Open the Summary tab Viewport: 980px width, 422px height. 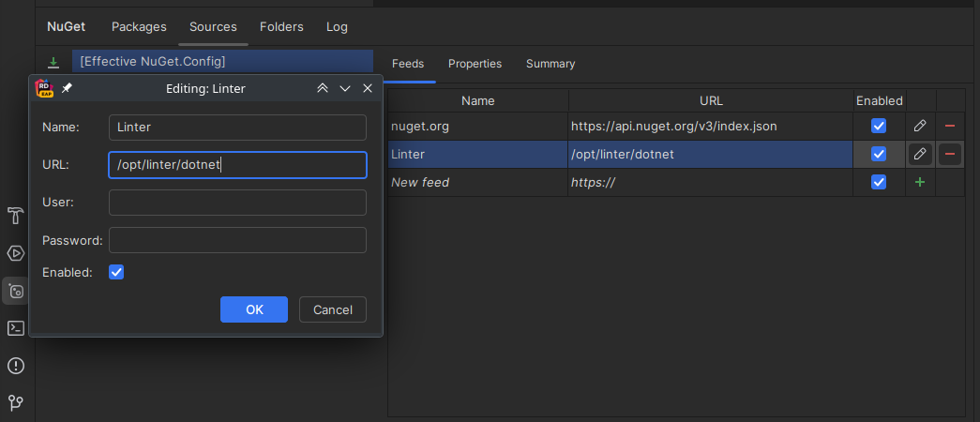pos(550,64)
